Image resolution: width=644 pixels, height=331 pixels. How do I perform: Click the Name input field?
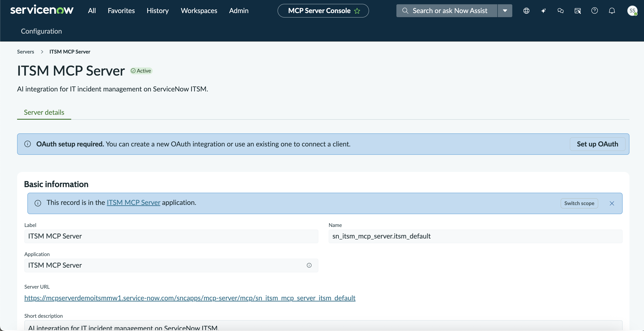[x=475, y=236]
